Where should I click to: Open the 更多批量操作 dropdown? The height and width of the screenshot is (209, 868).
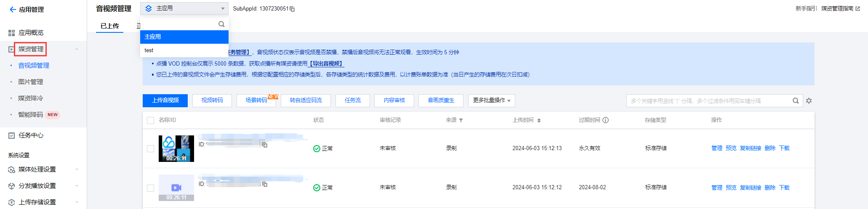coord(491,101)
